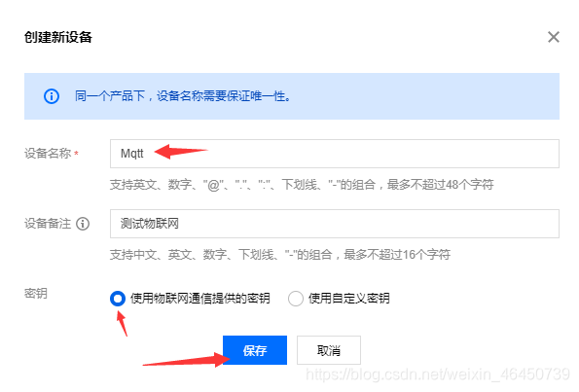Click the hint mentioning 16个字符 limit
The height and width of the screenshot is (392, 579).
(280, 254)
